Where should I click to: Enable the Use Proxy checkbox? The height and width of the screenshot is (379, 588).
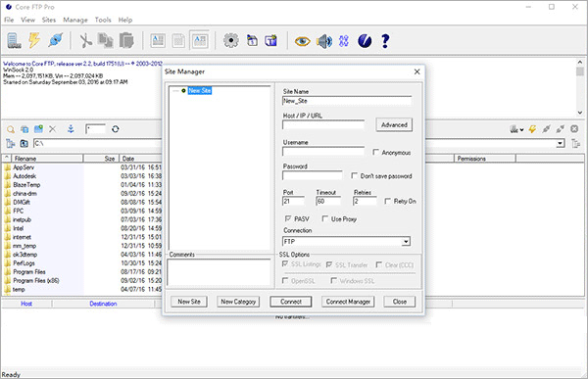325,218
